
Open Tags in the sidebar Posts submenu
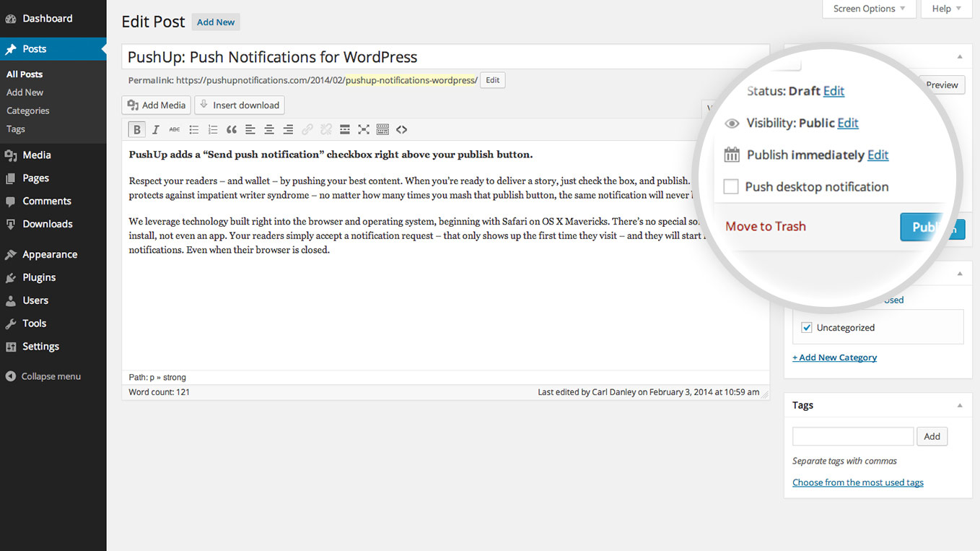16,129
